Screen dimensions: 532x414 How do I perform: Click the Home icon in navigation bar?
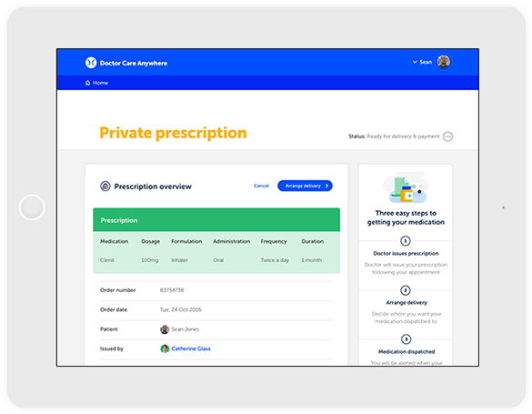point(88,83)
